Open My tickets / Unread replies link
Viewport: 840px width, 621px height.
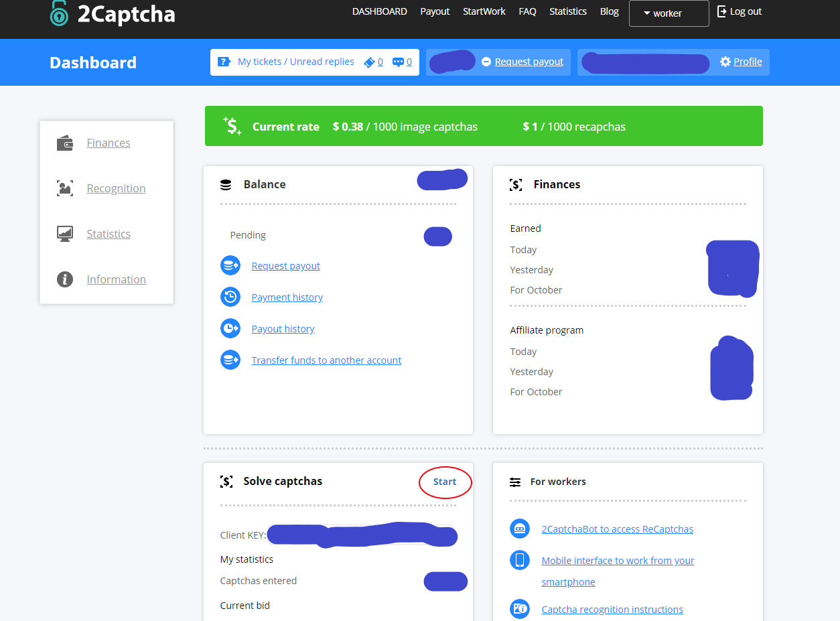pyautogui.click(x=296, y=62)
